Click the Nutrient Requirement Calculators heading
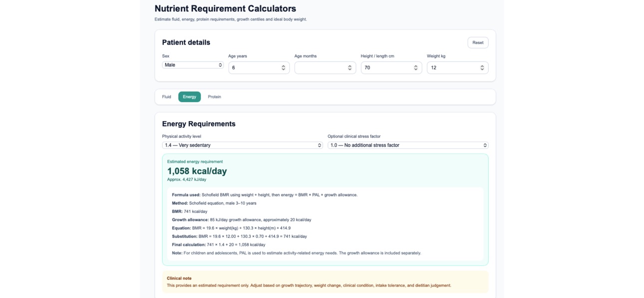The width and height of the screenshot is (644, 298). [x=225, y=8]
